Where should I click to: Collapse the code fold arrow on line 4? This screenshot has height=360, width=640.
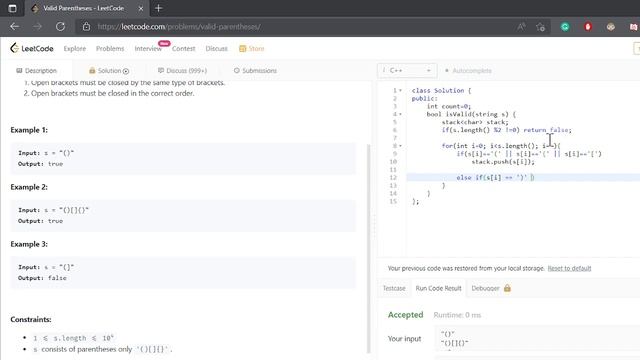400,114
